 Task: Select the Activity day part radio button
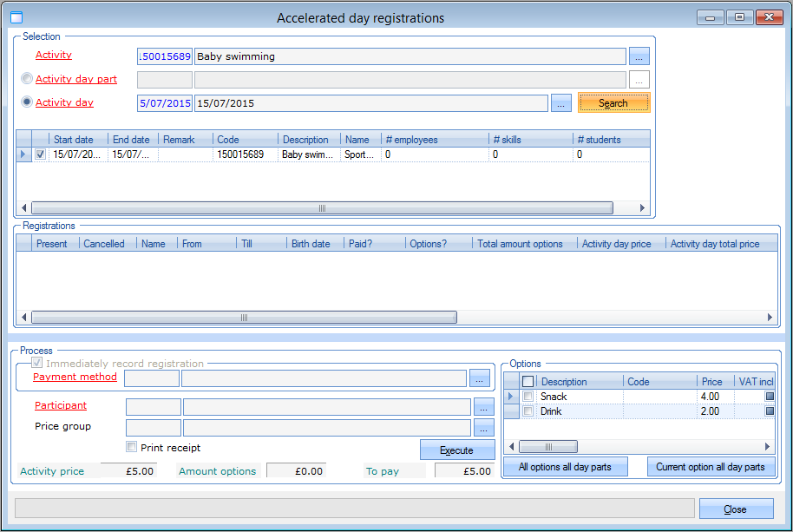tap(27, 79)
